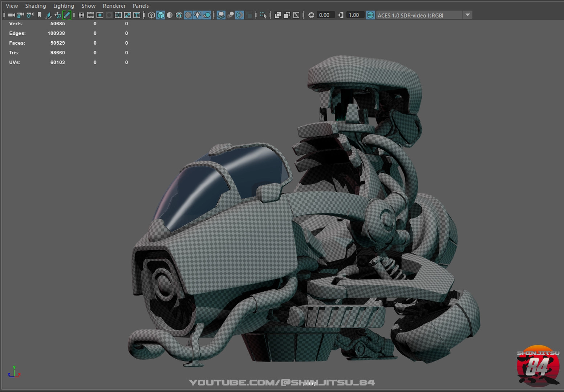Open camera bookmarks icon
Viewport: 564px width, 392px height.
[39, 15]
